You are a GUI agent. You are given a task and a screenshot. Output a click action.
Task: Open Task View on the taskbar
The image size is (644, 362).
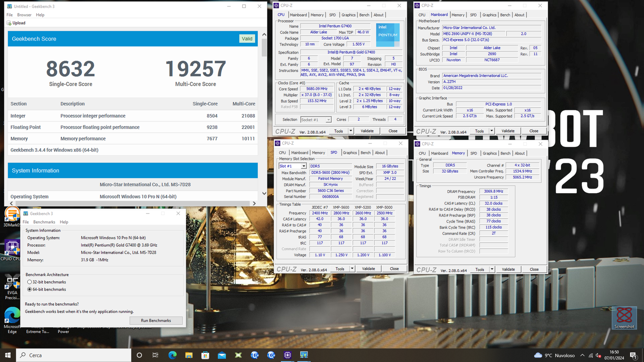[x=155, y=355]
